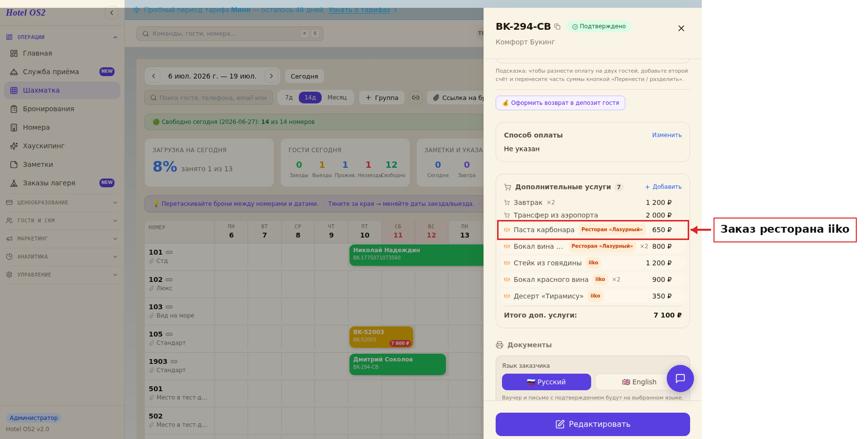Click the Редактировать button

593,424
